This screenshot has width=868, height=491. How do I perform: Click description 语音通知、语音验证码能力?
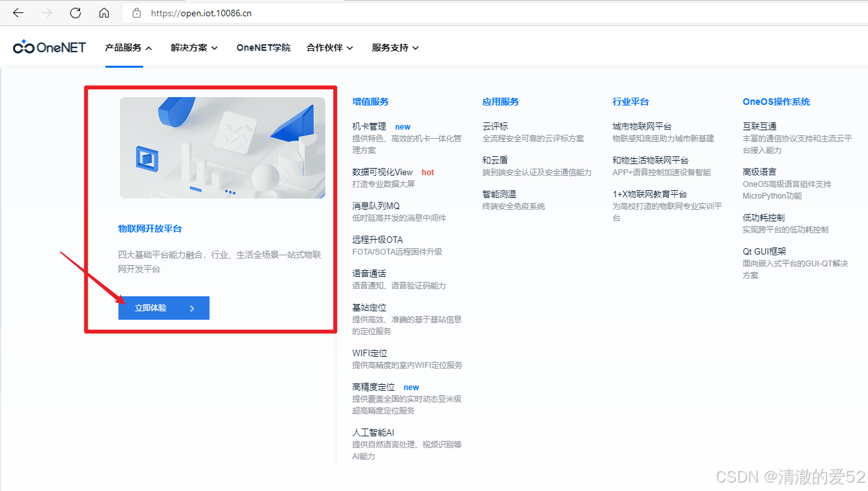point(399,286)
